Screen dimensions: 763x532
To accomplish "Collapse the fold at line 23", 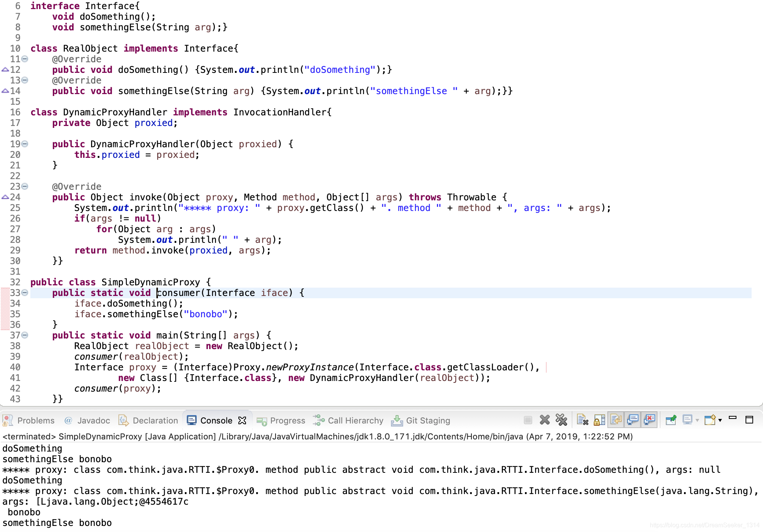I will (25, 186).
